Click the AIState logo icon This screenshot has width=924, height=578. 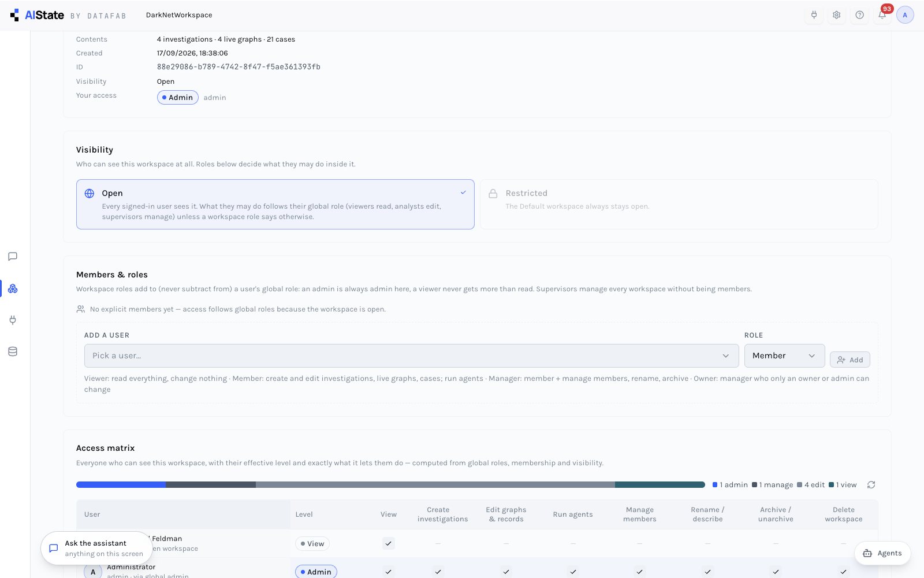coord(15,15)
